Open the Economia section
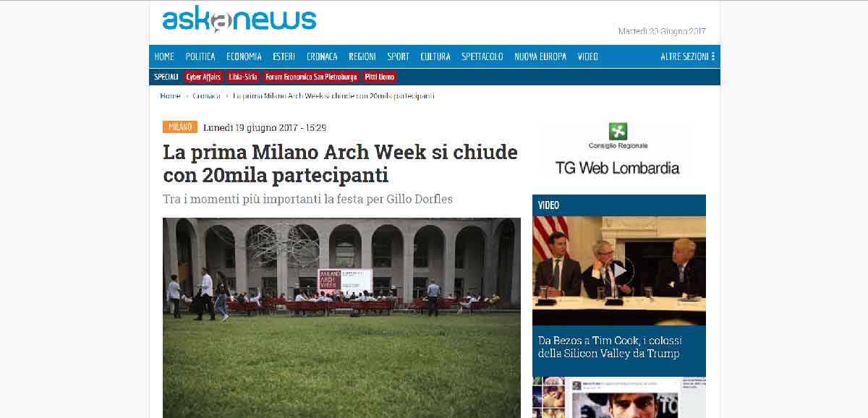Viewport: 868px width, 418px height. click(244, 56)
